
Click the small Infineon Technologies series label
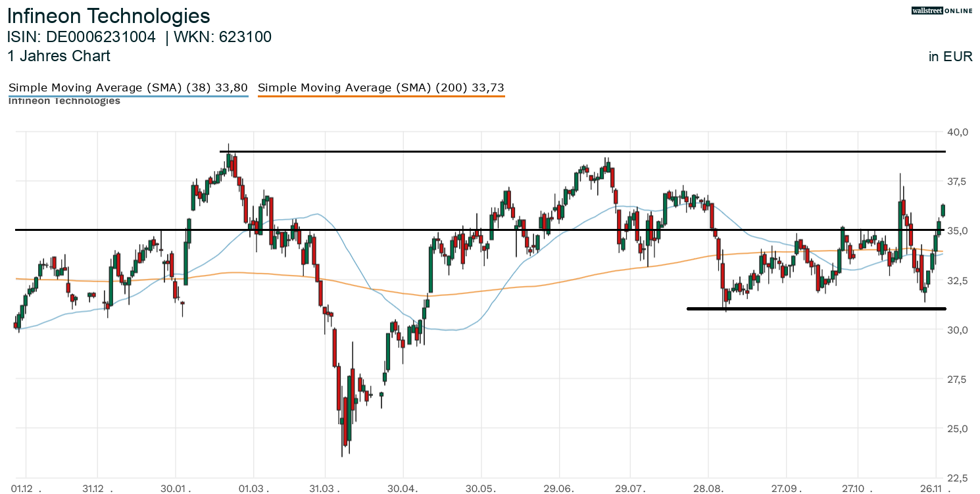click(x=64, y=101)
